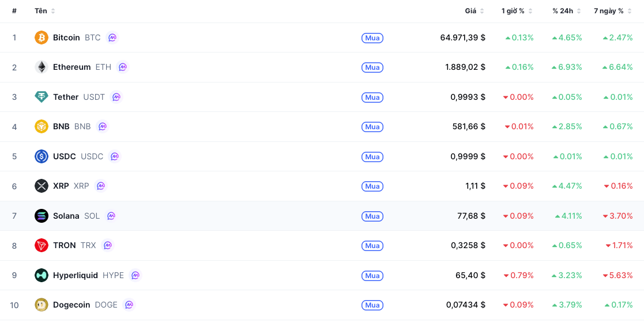Click the Giá column header label
Image resolution: width=644 pixels, height=322 pixels.
click(470, 11)
